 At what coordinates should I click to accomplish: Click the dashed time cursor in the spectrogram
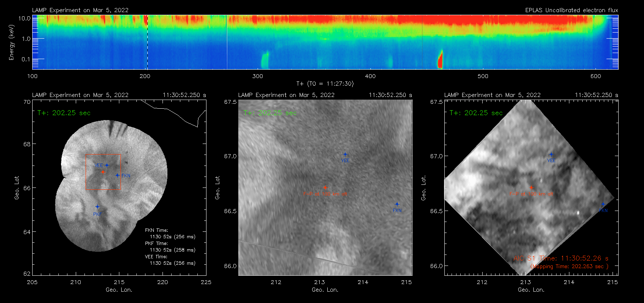[147, 42]
